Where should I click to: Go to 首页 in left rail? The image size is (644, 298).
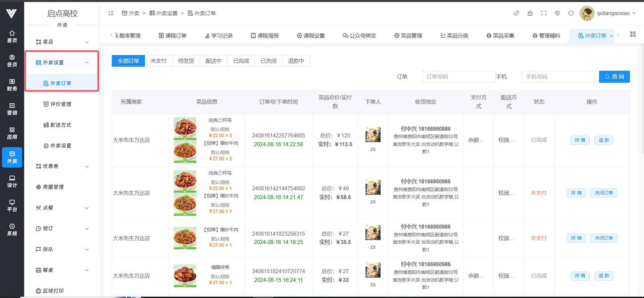(x=12, y=37)
